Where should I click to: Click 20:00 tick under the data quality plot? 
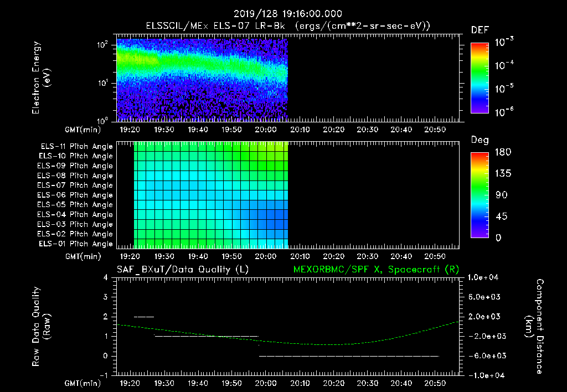(266, 383)
